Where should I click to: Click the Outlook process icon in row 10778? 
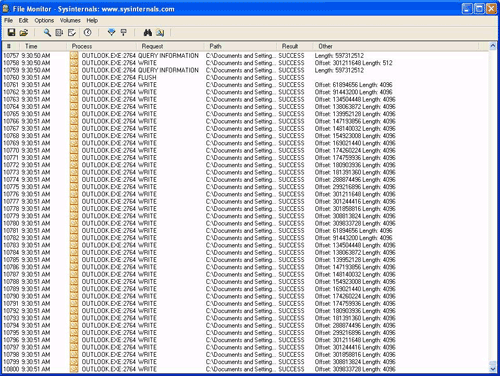click(x=74, y=209)
